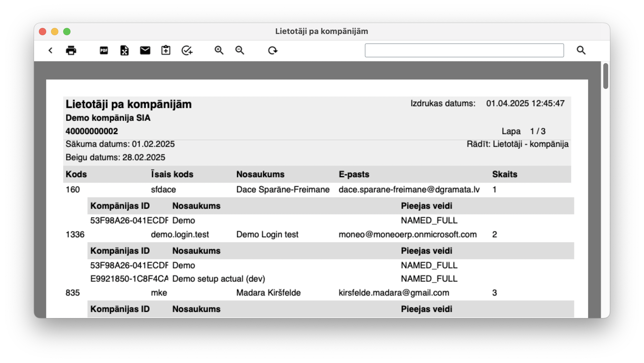Export the report as PDF
This screenshot has height=363, width=644.
pos(104,50)
